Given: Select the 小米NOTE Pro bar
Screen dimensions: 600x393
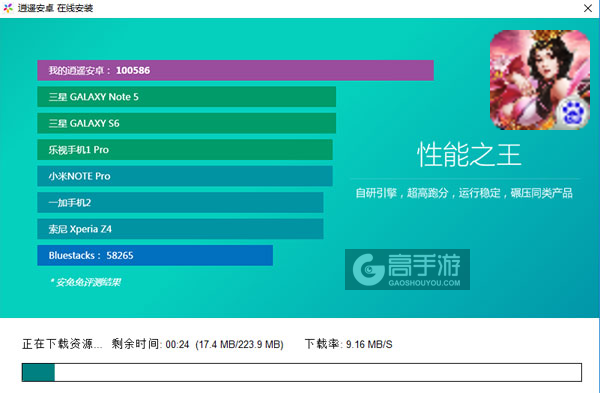Looking at the screenshot, I should point(185,176).
